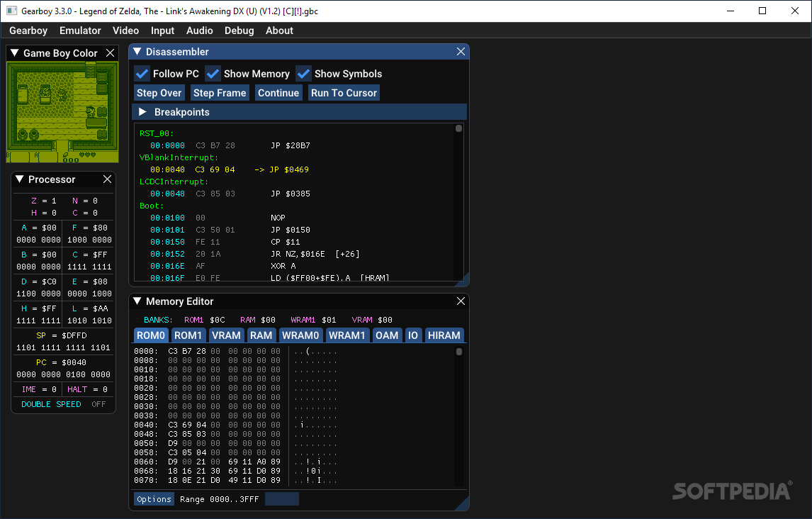The height and width of the screenshot is (519, 812).
Task: Maximize the Gearboy window
Action: pyautogui.click(x=762, y=11)
